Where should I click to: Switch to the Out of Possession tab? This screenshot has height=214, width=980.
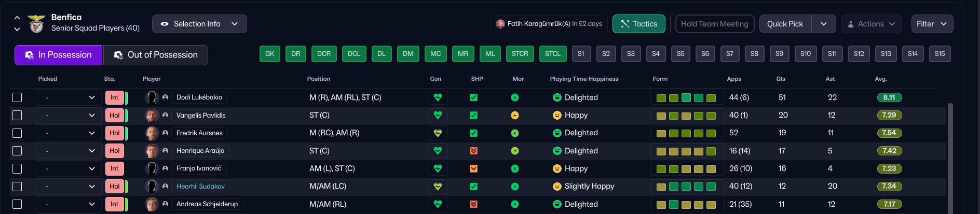(156, 55)
